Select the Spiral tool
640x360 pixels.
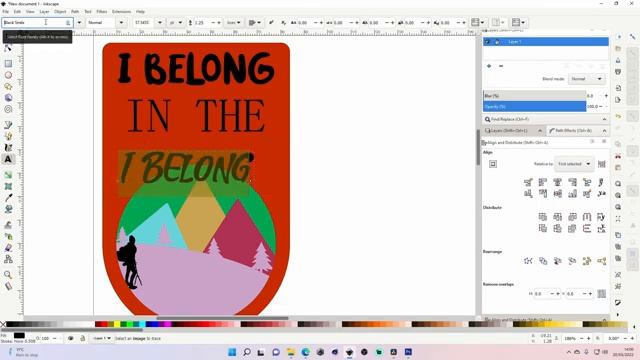pos(8,109)
